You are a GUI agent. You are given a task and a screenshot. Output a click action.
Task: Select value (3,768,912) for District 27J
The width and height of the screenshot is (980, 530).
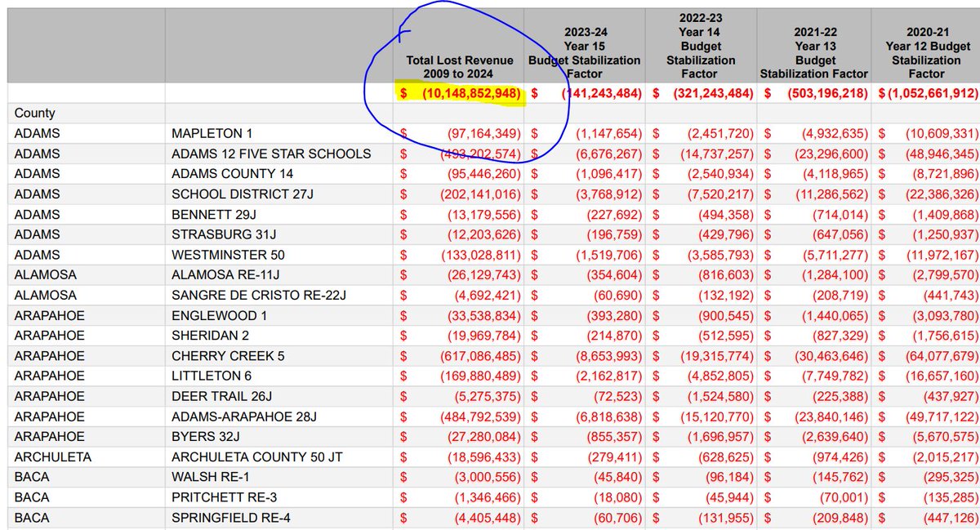pos(609,194)
